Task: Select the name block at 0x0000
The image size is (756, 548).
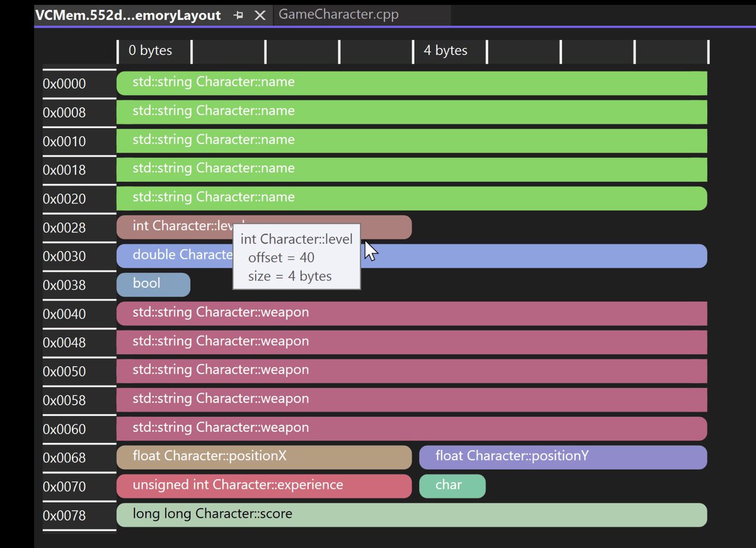Action: point(412,83)
